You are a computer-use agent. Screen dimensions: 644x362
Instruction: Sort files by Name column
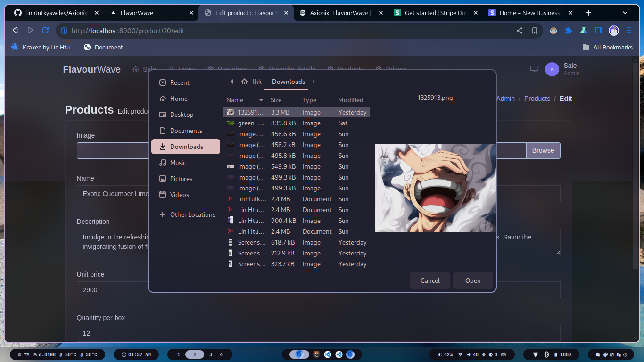pos(245,100)
